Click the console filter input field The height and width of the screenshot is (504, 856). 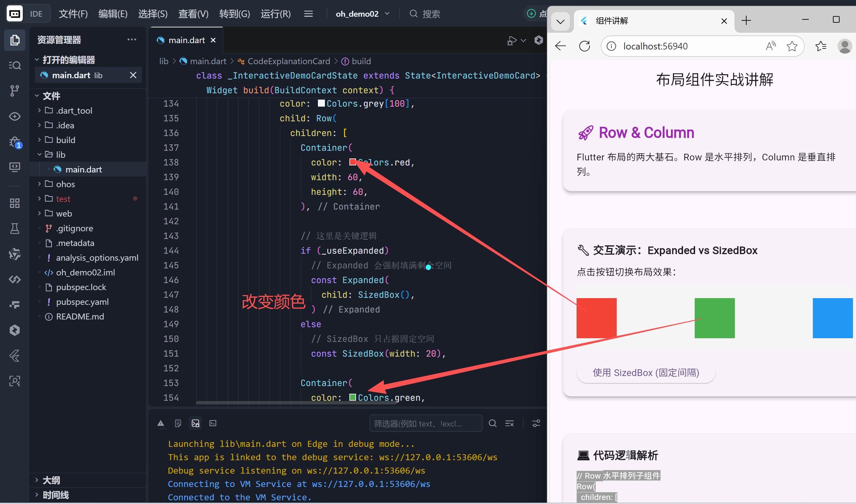425,423
